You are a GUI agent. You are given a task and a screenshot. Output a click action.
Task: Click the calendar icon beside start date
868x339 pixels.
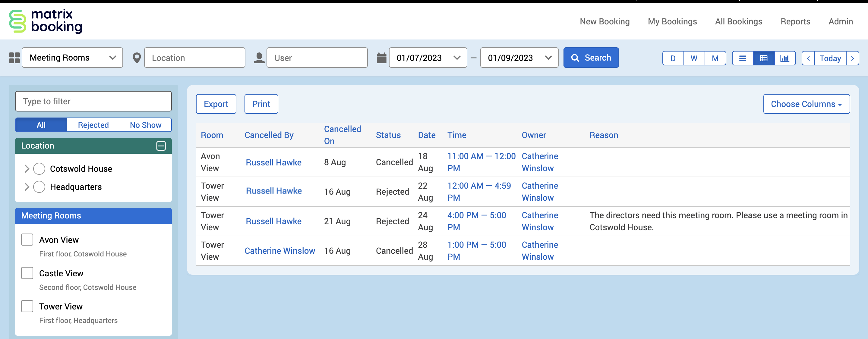[x=381, y=58]
